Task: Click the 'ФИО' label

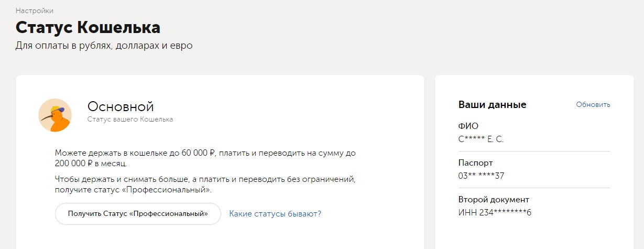Action: tap(468, 126)
